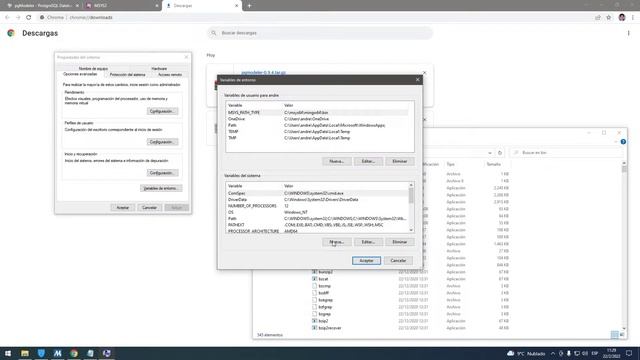Click Cancelar in System Properties window
Screen dimensions: 640x360
tap(149, 208)
